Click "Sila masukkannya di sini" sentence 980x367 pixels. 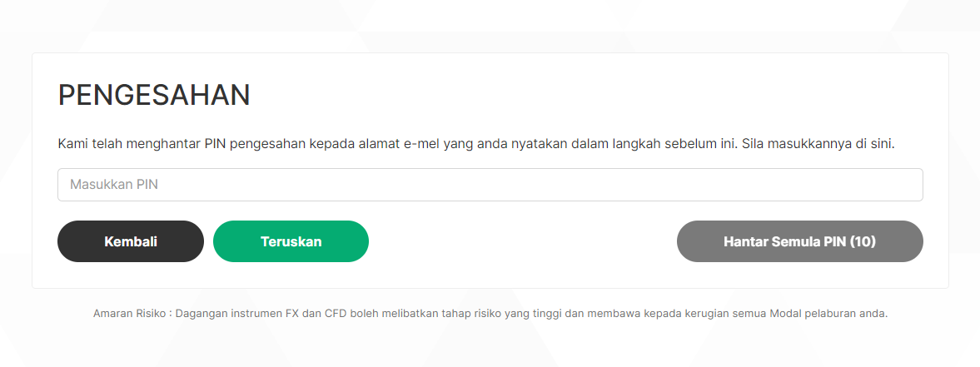(818, 144)
